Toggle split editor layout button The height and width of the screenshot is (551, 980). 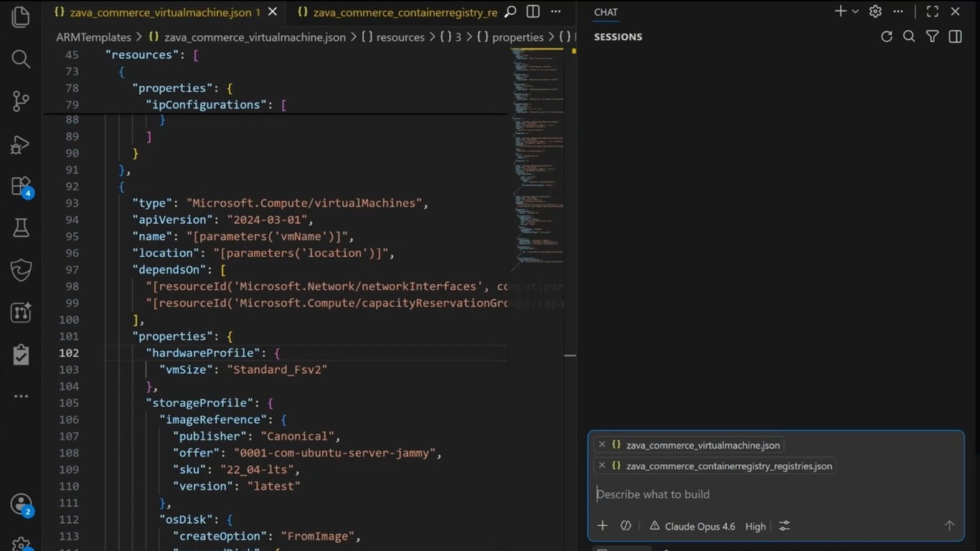point(533,11)
